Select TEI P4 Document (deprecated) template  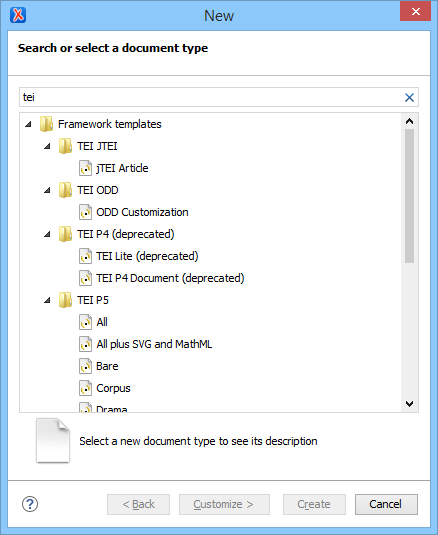tap(170, 278)
